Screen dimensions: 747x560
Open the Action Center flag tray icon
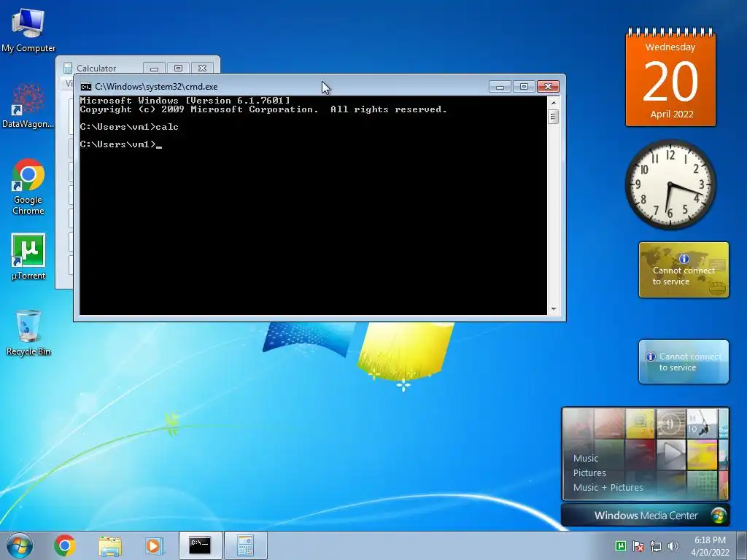[638, 546]
